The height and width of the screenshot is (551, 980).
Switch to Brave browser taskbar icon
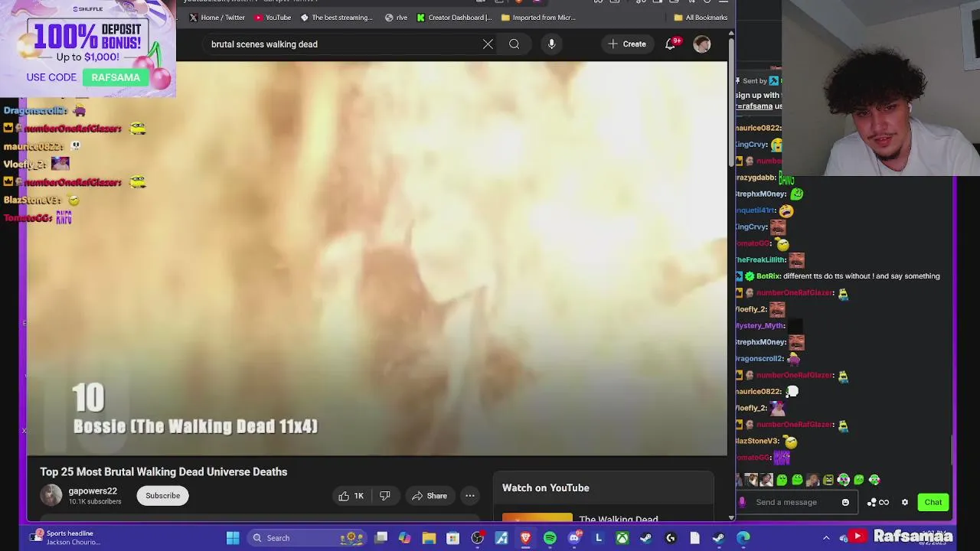pyautogui.click(x=525, y=538)
